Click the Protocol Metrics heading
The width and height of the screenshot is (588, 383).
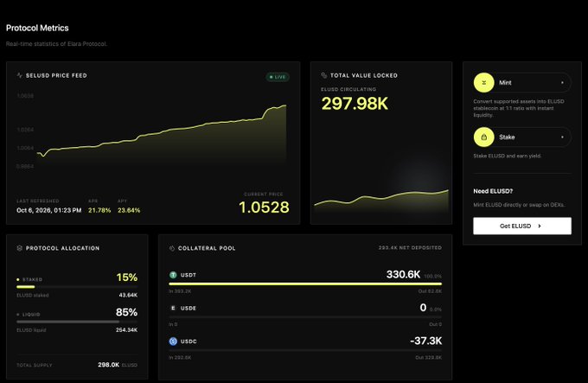click(37, 29)
